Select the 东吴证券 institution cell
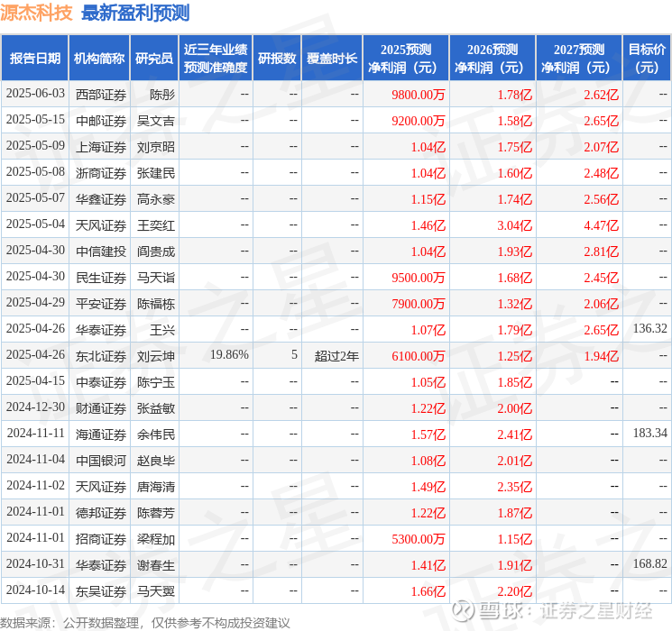The width and height of the screenshot is (672, 631). [101, 591]
